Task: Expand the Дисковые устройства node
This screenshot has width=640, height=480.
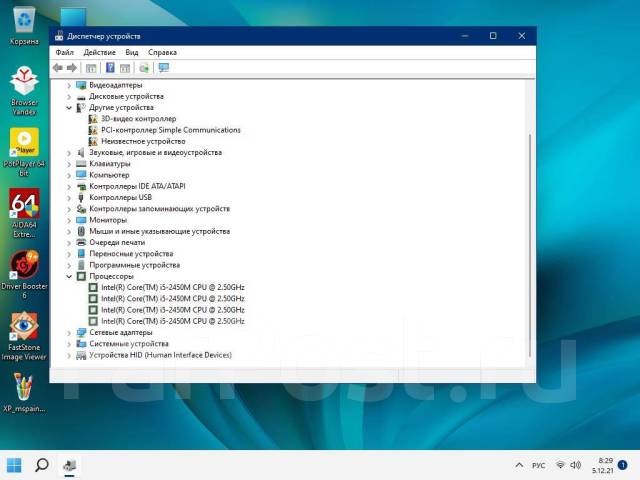Action: tap(69, 97)
